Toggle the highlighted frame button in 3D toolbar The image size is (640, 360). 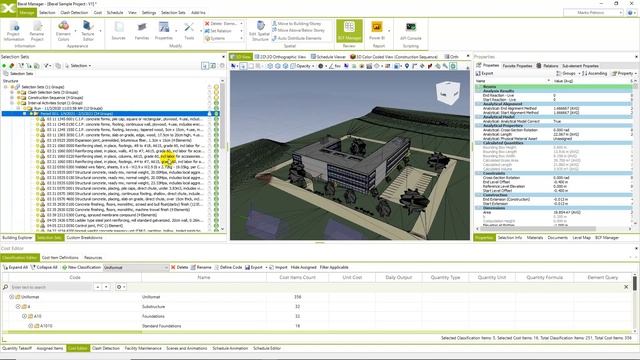coord(453,66)
